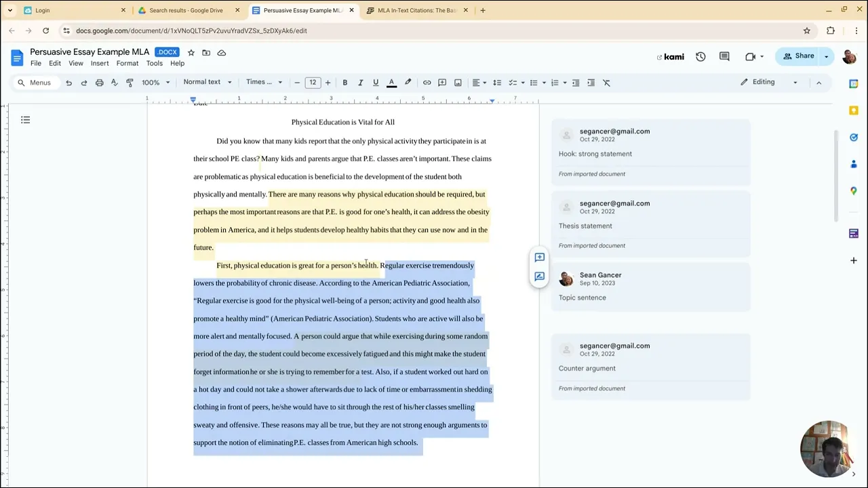The width and height of the screenshot is (868, 488).
Task: Click the Paint format icon
Action: tap(130, 83)
